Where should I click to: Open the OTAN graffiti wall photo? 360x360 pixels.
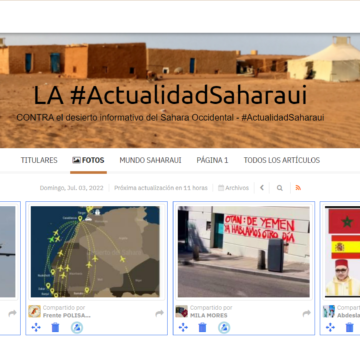244,252
